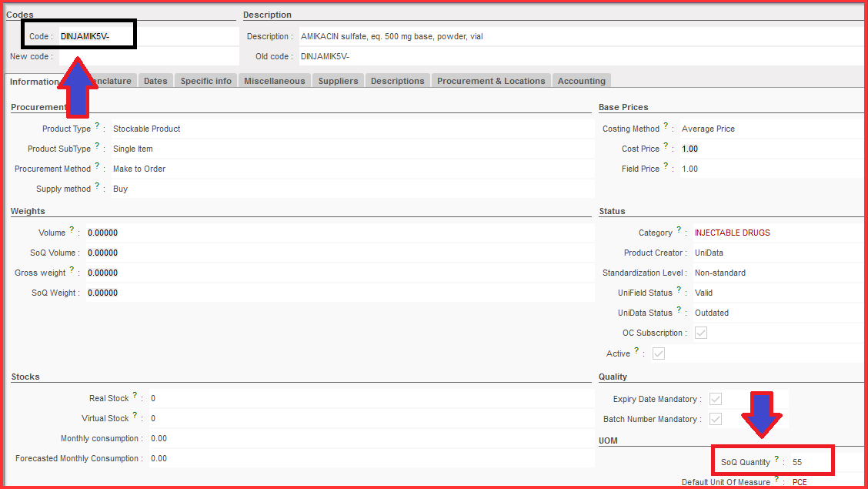Toggle Batch Number Mandatory checkbox
The width and height of the screenshot is (868, 489).
click(716, 419)
